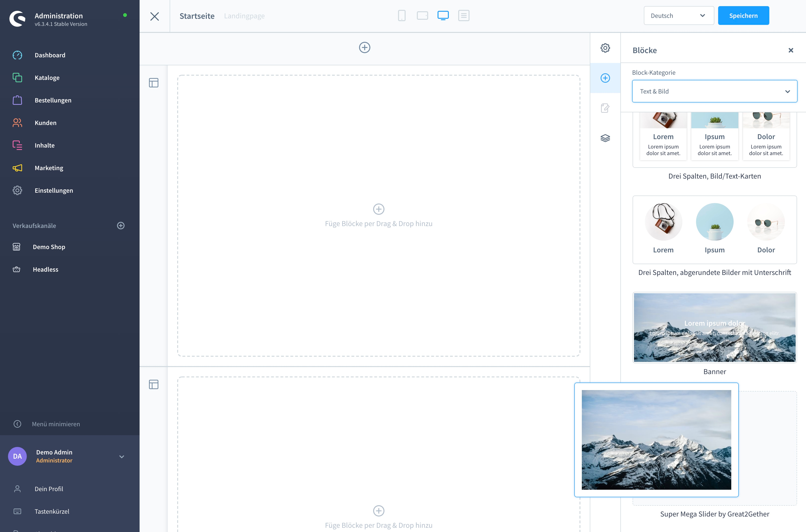806x532 pixels.
Task: Open the block edit pencil icon
Action: 605,108
